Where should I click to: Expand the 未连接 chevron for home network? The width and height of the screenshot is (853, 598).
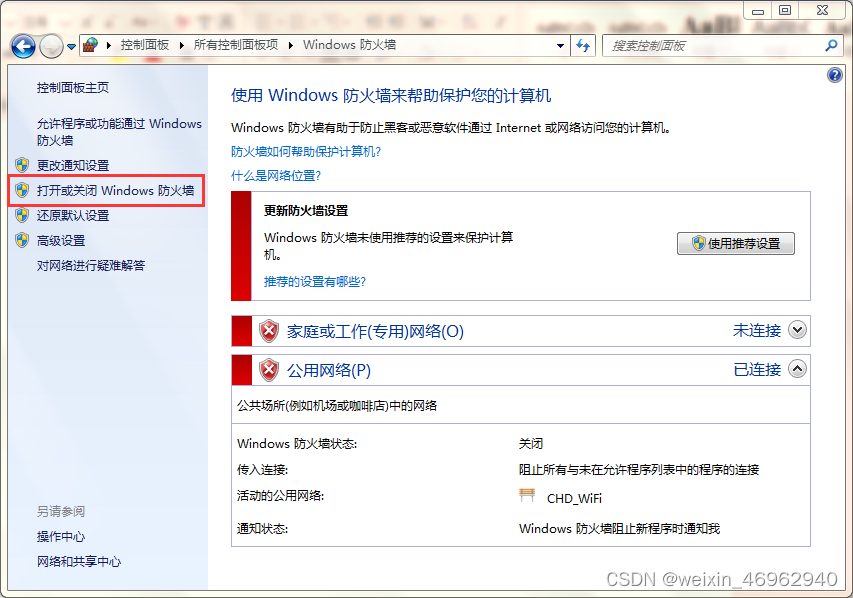point(797,330)
